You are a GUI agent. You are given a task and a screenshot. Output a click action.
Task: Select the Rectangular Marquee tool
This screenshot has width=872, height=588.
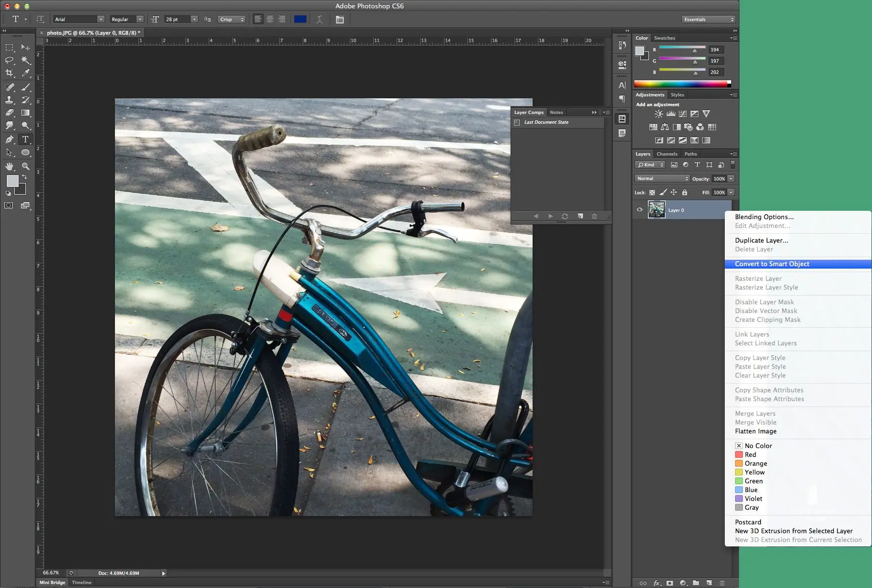(9, 47)
